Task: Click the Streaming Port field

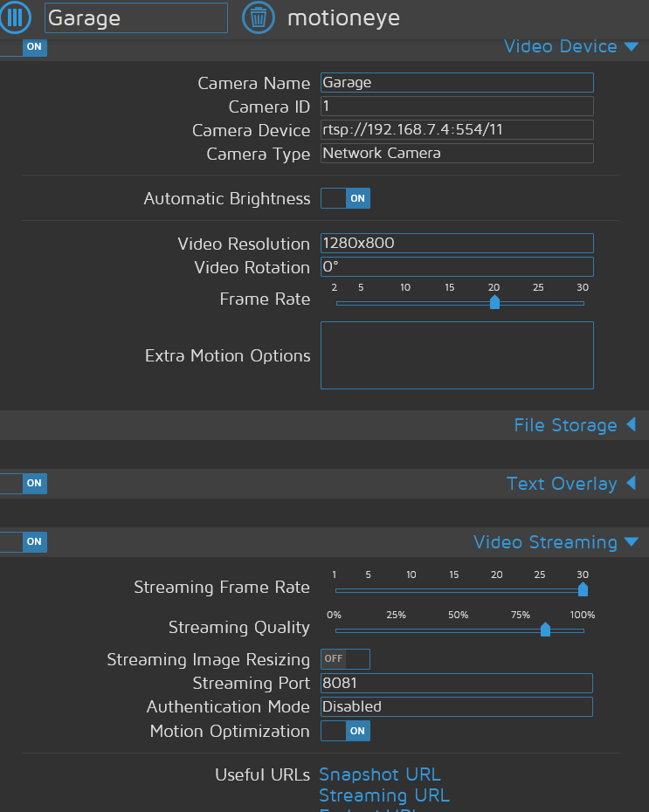Action: 457,683
